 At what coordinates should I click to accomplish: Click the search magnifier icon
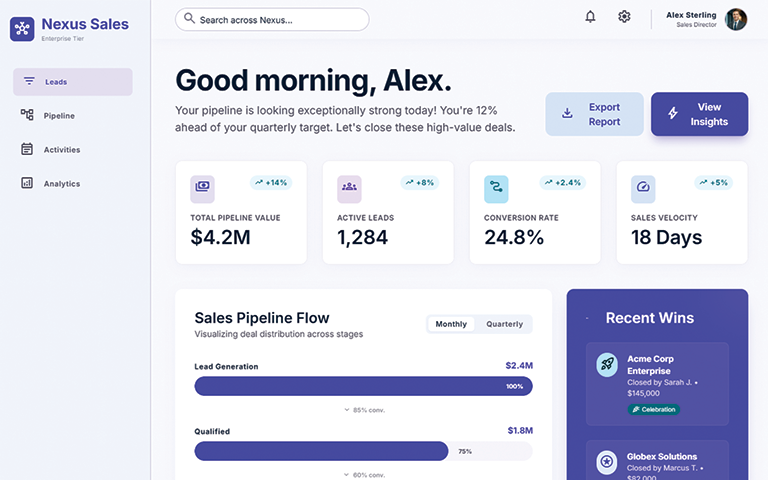point(189,19)
